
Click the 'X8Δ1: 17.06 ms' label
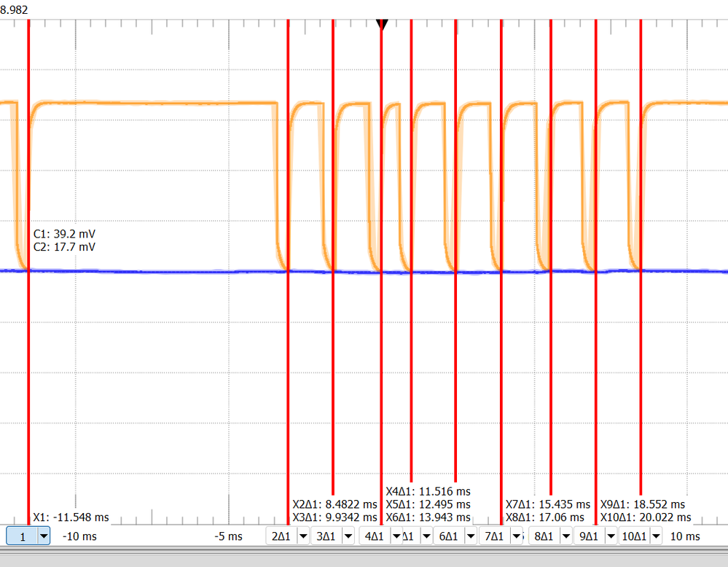(x=545, y=517)
